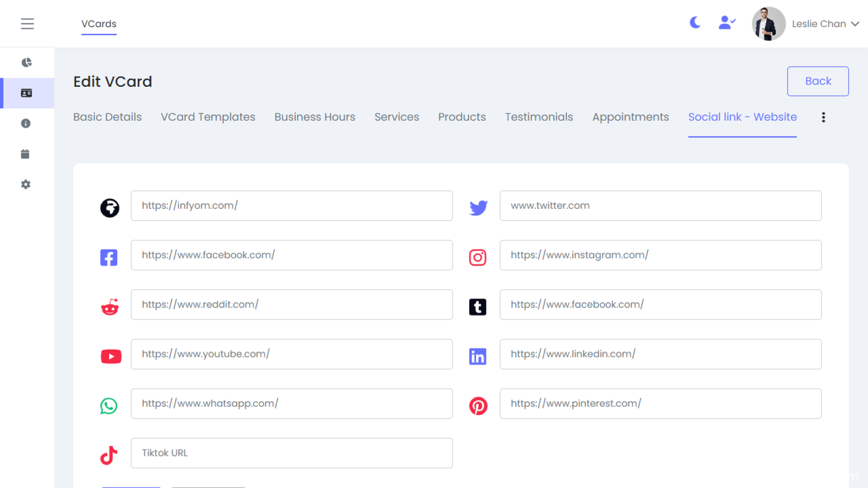
Task: Focus the WhatsApp URL field
Action: (292, 403)
